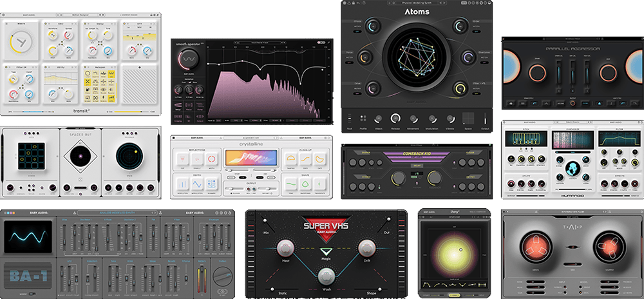Click the TAIP Drive tape reel
This screenshot has height=299, width=644.
(536, 247)
